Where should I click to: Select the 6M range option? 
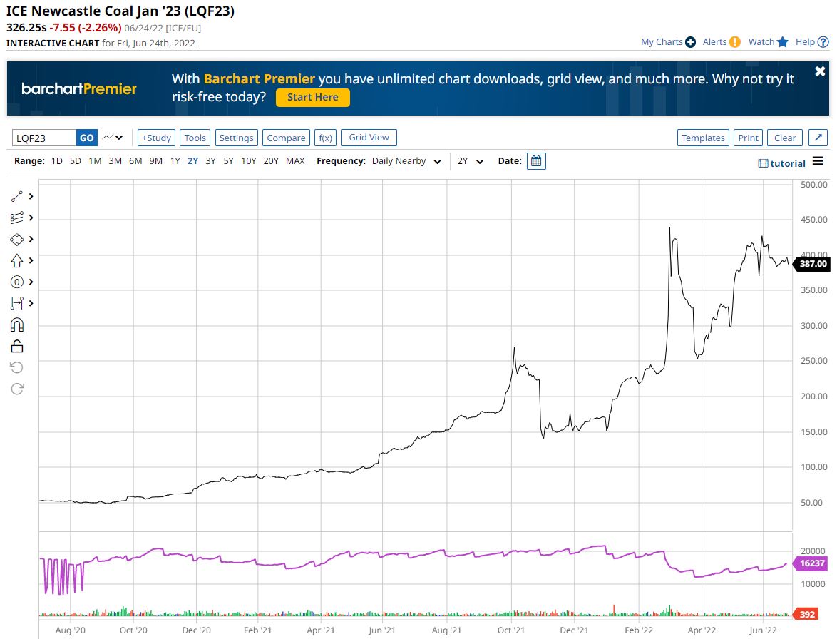click(135, 161)
